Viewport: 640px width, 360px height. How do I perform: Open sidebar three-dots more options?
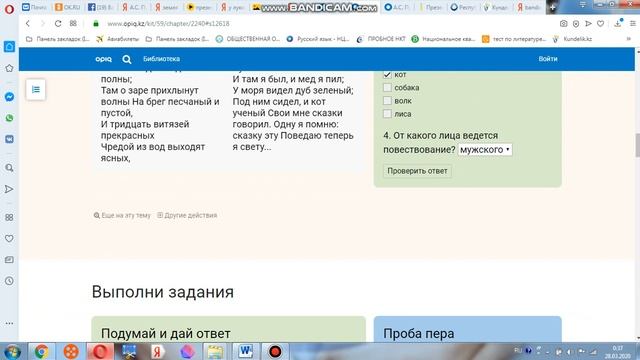coord(9,323)
